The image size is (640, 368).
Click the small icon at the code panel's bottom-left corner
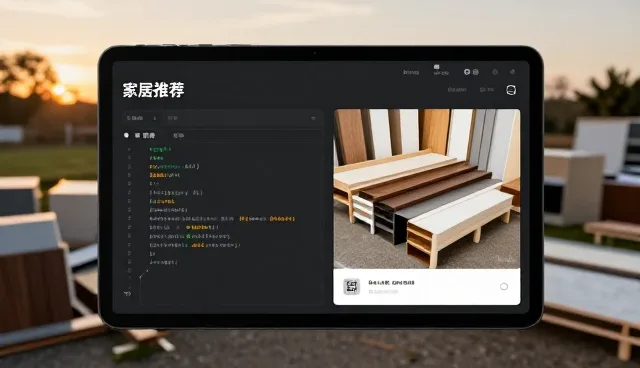[127, 294]
